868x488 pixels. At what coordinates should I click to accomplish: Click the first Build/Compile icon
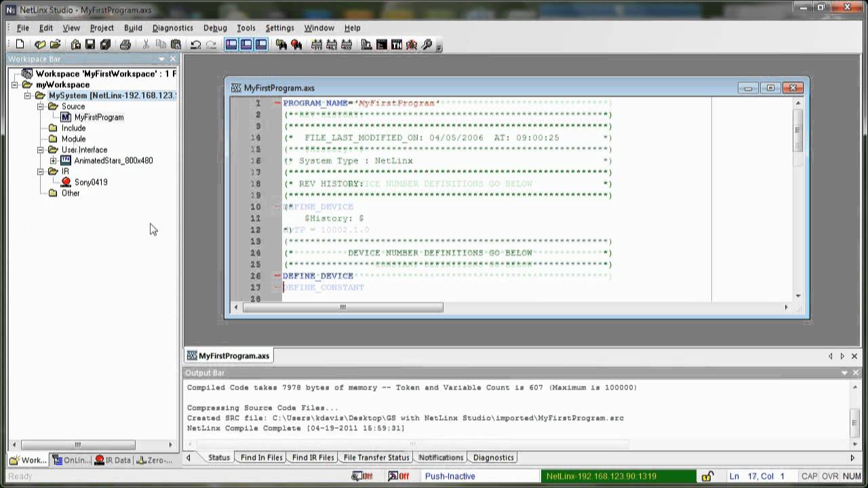tap(317, 45)
